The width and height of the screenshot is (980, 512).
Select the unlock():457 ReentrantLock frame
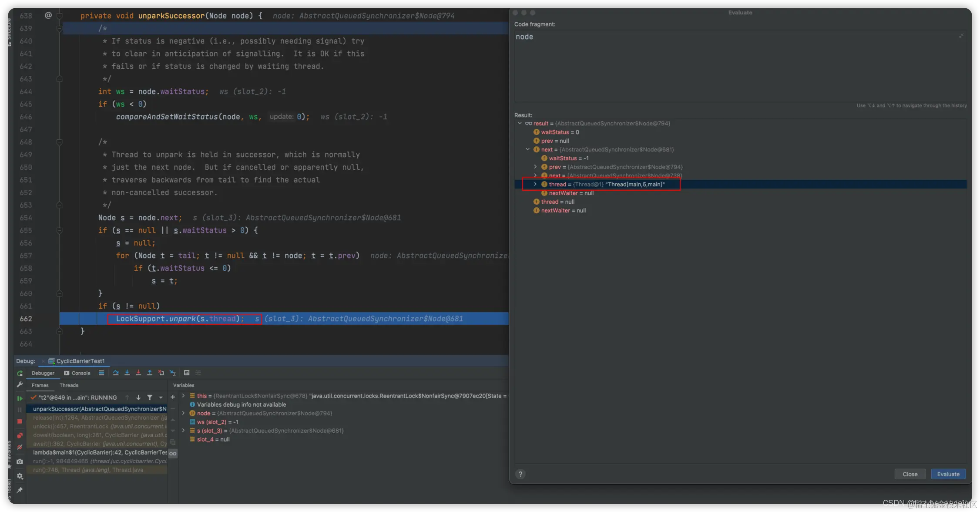point(97,426)
